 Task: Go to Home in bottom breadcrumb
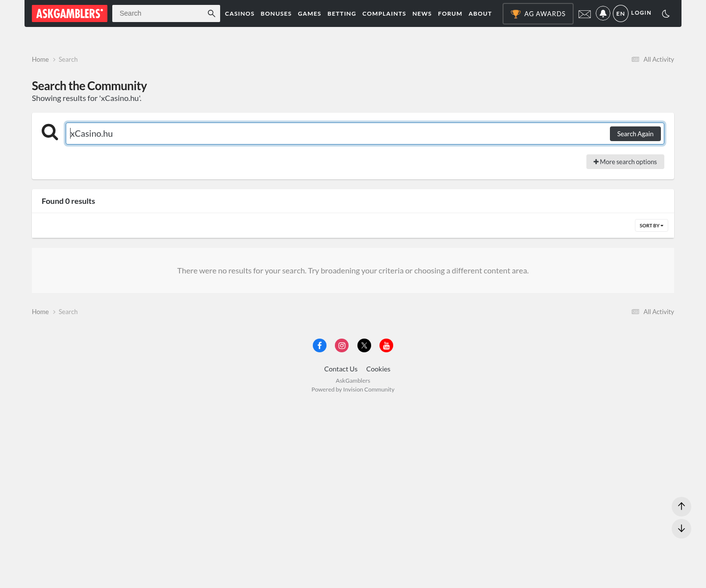(x=40, y=312)
